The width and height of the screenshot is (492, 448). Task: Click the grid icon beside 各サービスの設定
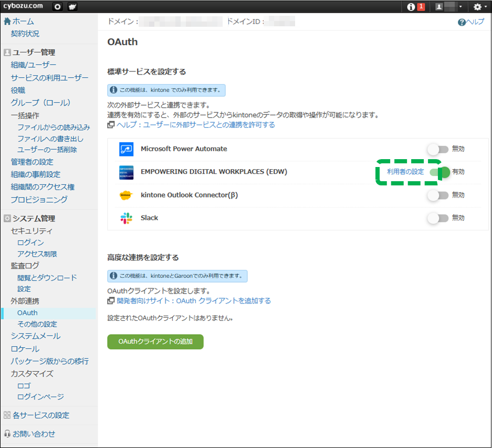point(7,415)
